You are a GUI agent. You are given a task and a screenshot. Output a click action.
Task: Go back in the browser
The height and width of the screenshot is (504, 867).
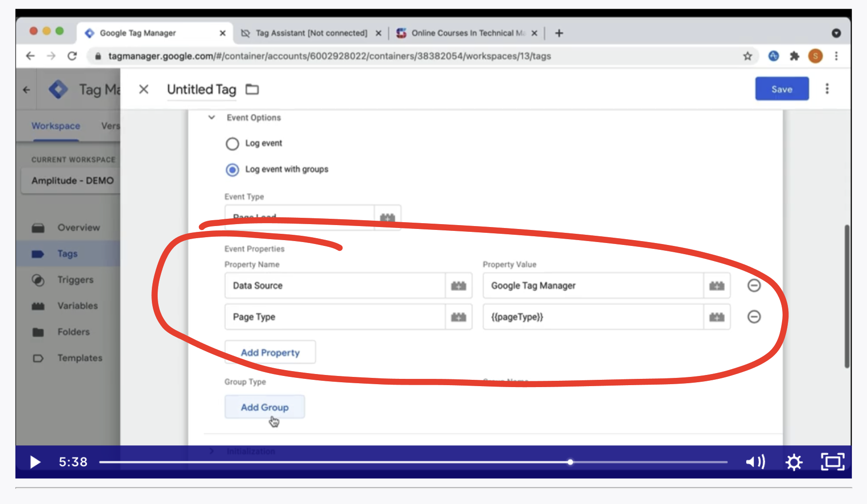pos(30,56)
